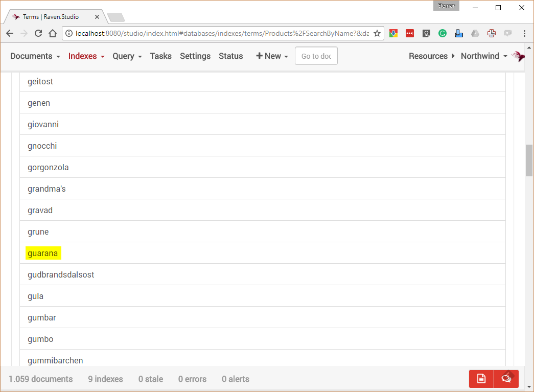Open the red chat feedback icon
The width and height of the screenshot is (534, 392).
[506, 379]
